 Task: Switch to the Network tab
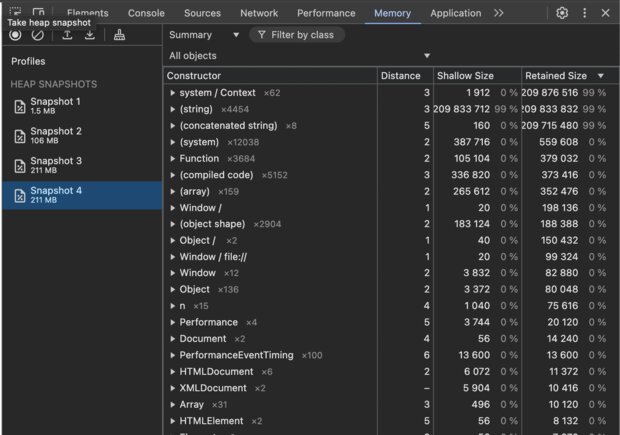259,13
